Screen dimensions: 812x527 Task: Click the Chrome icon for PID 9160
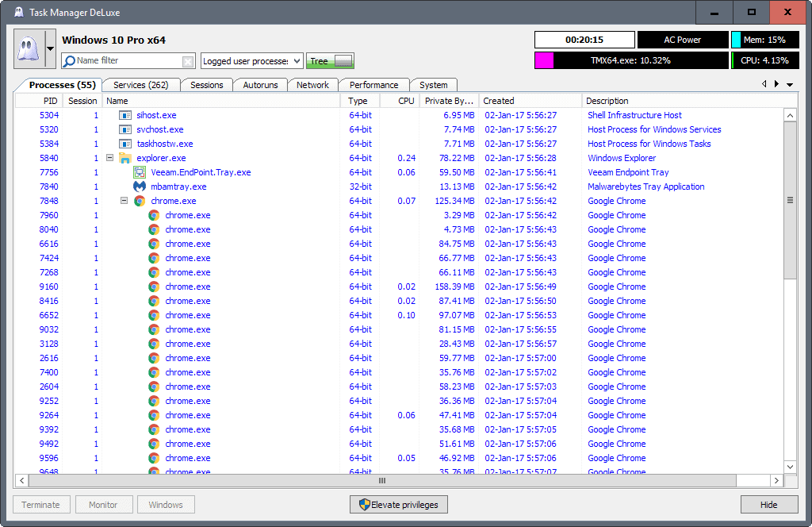[x=154, y=287]
